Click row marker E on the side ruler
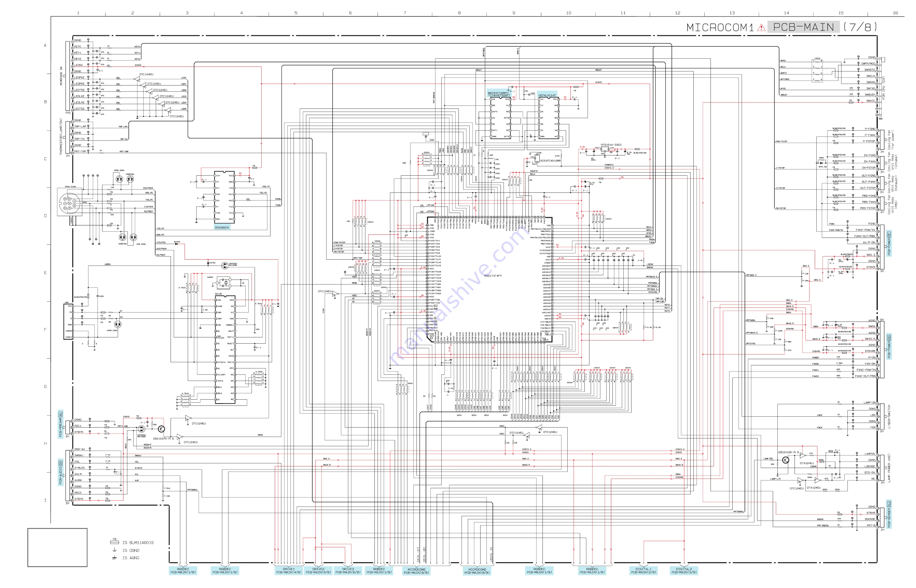The image size is (916, 588). (x=45, y=273)
